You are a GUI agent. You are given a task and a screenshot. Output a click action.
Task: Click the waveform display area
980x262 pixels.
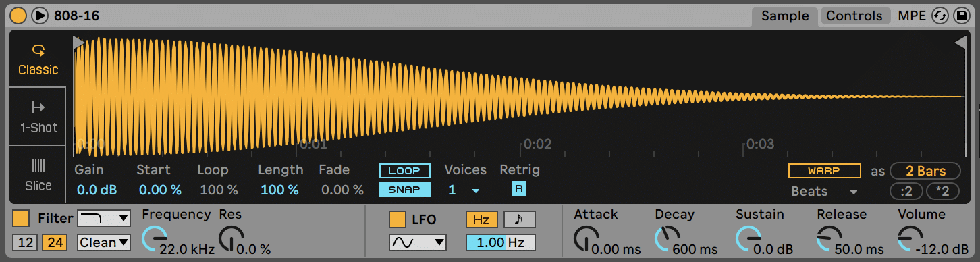pyautogui.click(x=520, y=97)
